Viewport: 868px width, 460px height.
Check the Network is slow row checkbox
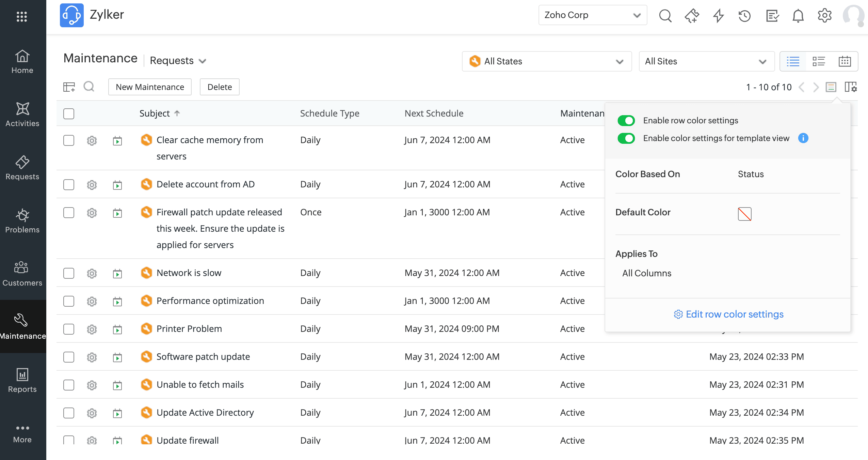[x=69, y=273]
